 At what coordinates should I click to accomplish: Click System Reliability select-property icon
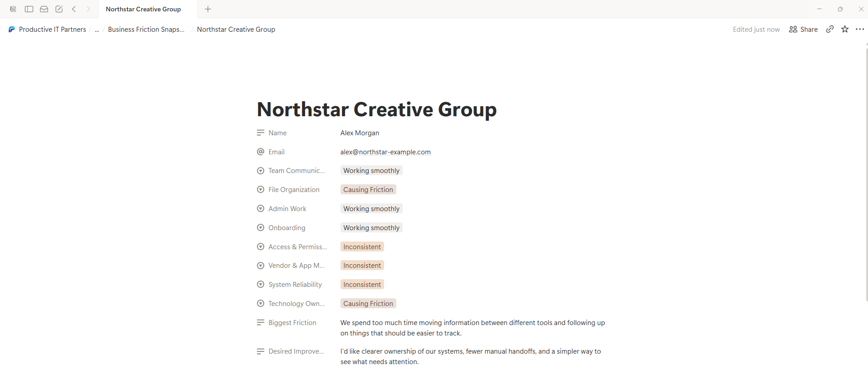click(261, 284)
